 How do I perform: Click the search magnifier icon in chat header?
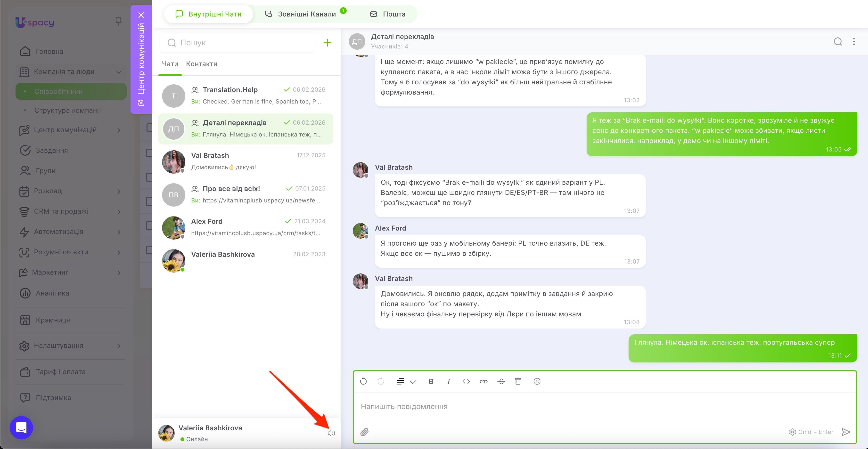(838, 41)
